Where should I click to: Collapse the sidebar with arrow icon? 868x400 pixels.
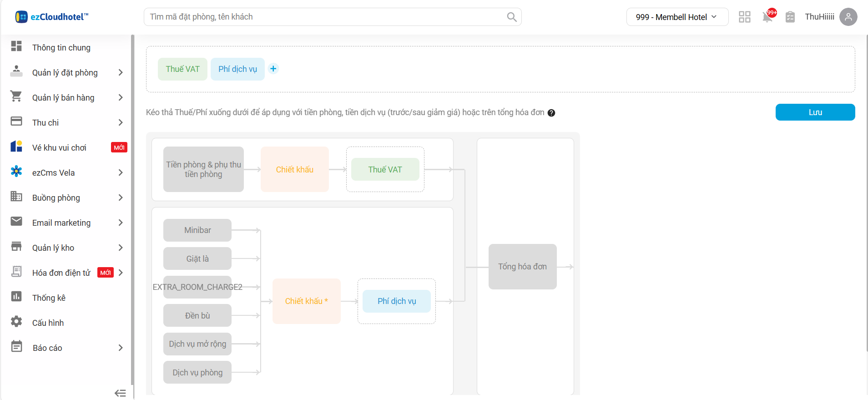pos(120,393)
